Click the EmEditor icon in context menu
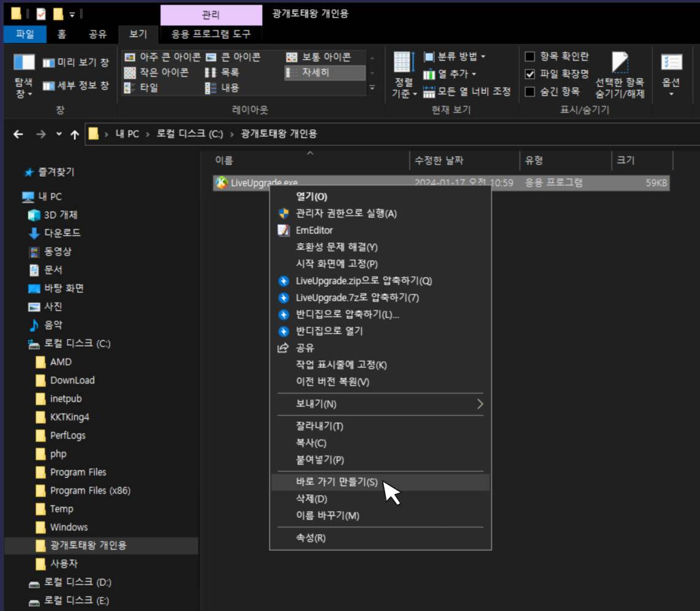This screenshot has width=700, height=611. tap(284, 230)
